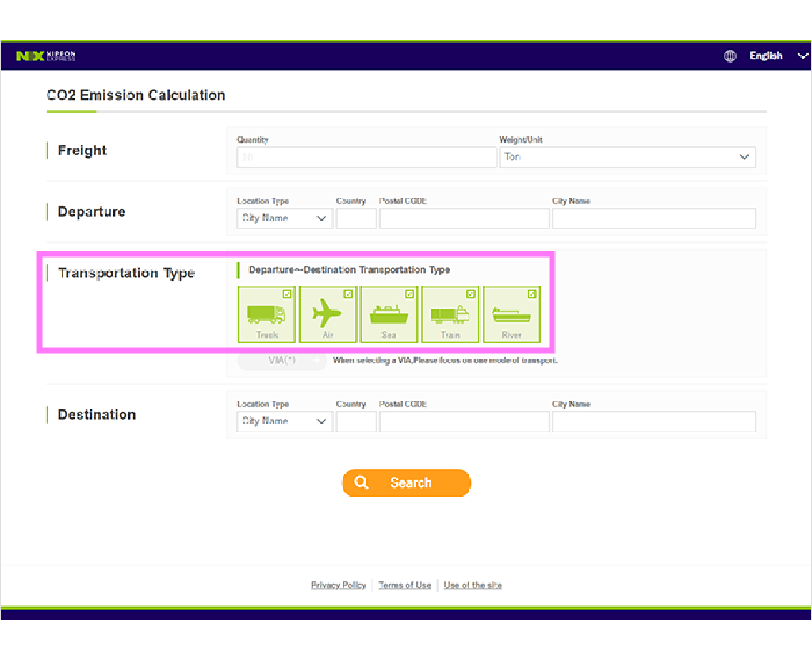
Task: Toggle the checkbox on the Air tile
Action: (x=348, y=294)
